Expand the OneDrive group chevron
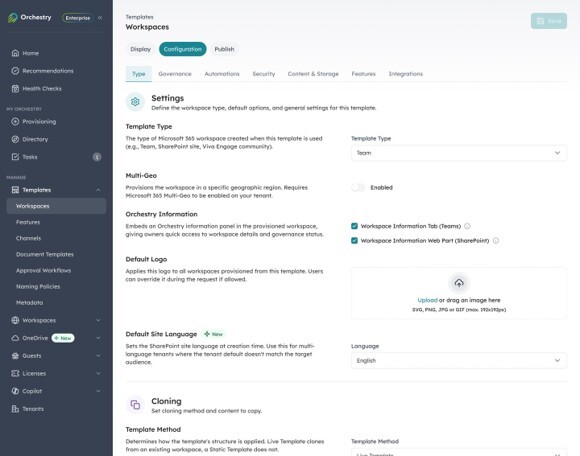Screen dimensions: 580x456 [x=98, y=338]
